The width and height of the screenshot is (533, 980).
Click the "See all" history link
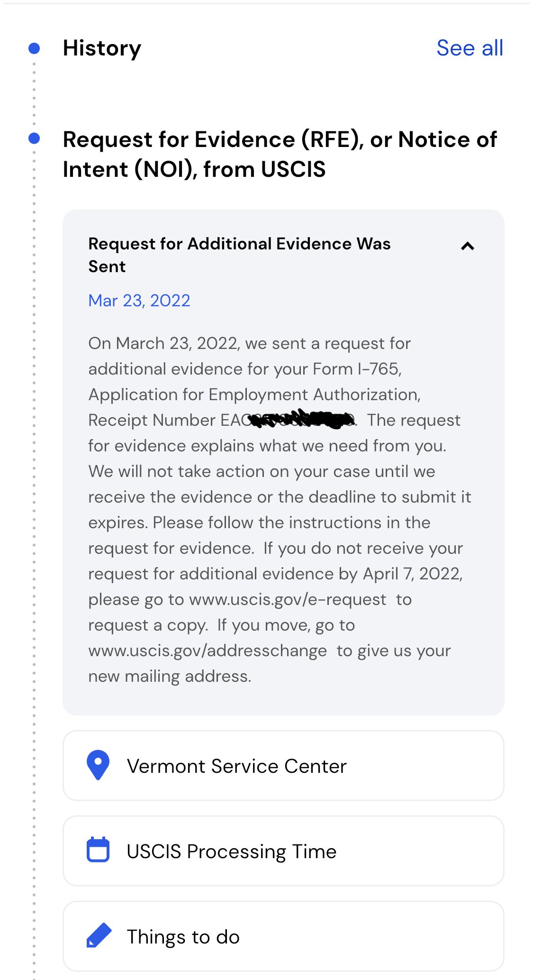point(470,48)
